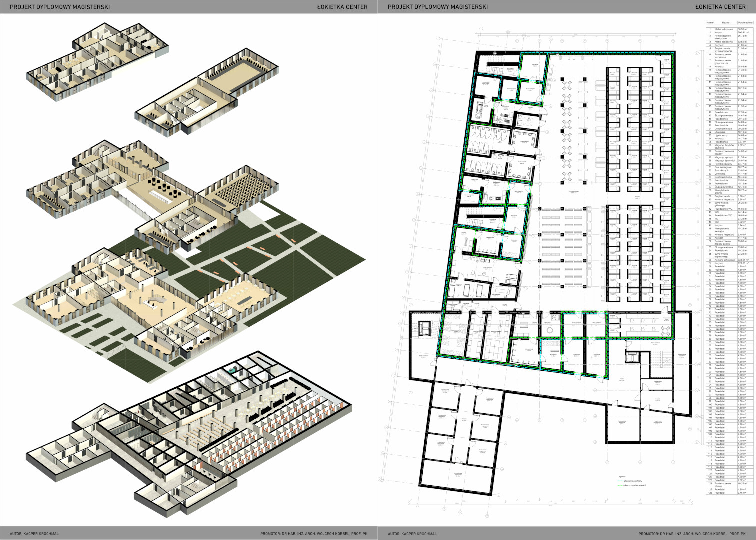756x540 pixels.
Task: Click the Numer column header in the room table
Action: 710,23
